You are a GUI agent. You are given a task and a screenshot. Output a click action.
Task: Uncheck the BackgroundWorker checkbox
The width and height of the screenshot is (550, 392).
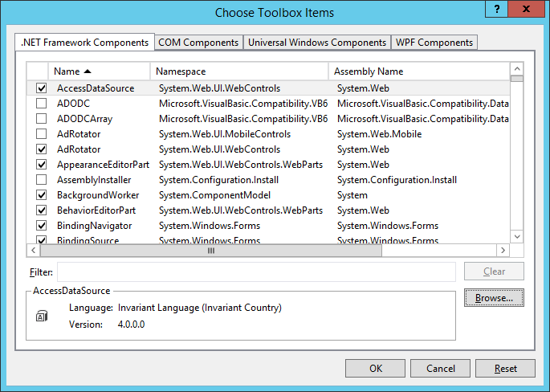click(42, 194)
